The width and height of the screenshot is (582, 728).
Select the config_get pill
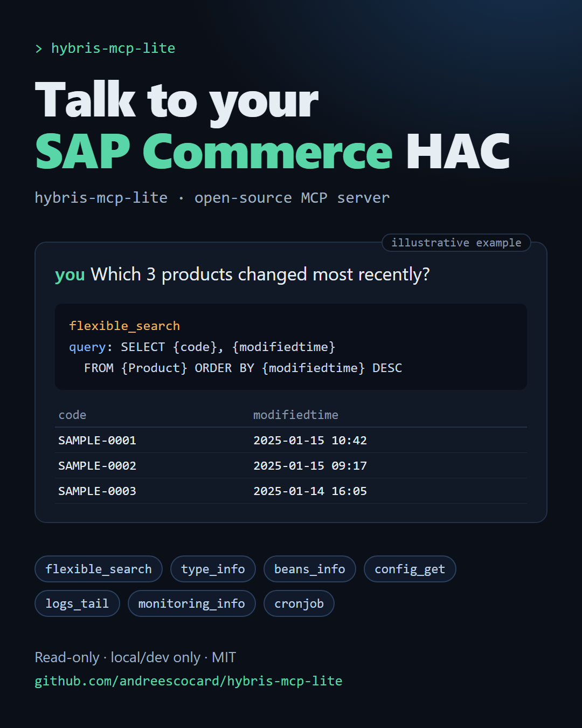tap(410, 569)
